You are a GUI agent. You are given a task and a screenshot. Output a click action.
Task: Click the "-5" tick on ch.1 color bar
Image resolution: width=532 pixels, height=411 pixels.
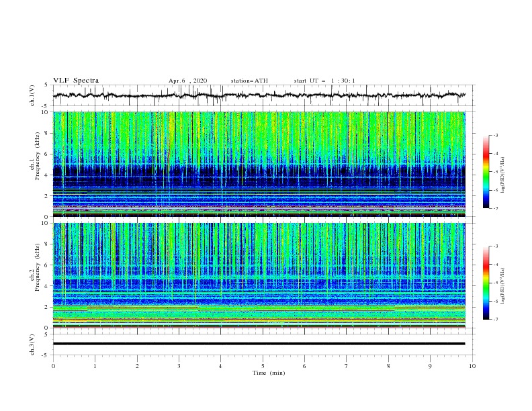click(495, 172)
